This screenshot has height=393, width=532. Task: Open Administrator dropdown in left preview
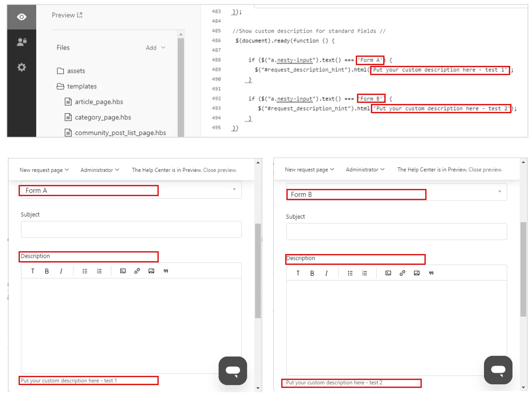tap(100, 170)
